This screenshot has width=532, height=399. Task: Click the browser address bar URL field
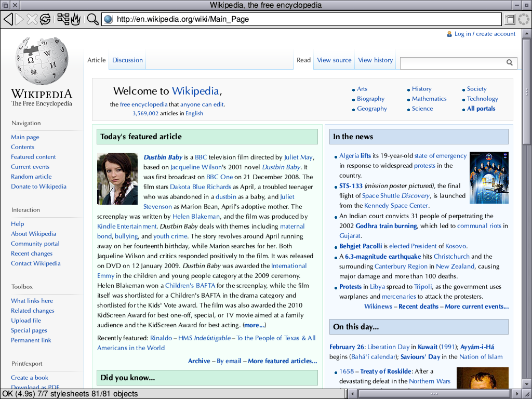coord(301,19)
